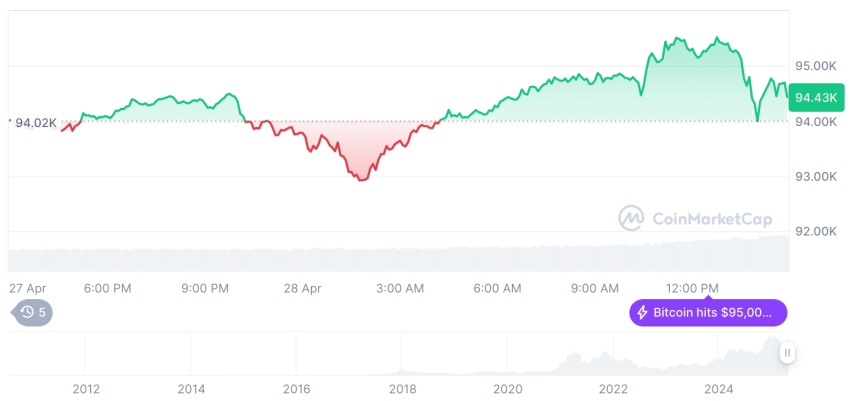The width and height of the screenshot is (860, 401).
Task: Click the green 94.43K current price label
Action: click(x=812, y=97)
